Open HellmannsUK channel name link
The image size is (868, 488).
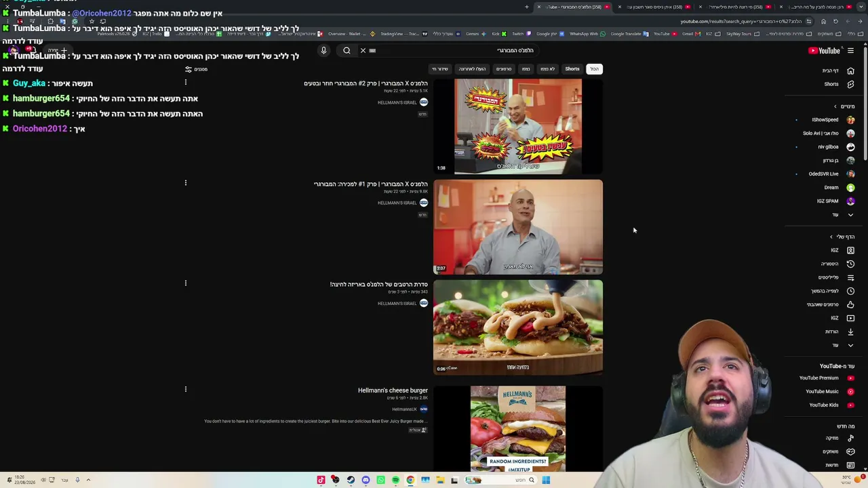click(404, 409)
